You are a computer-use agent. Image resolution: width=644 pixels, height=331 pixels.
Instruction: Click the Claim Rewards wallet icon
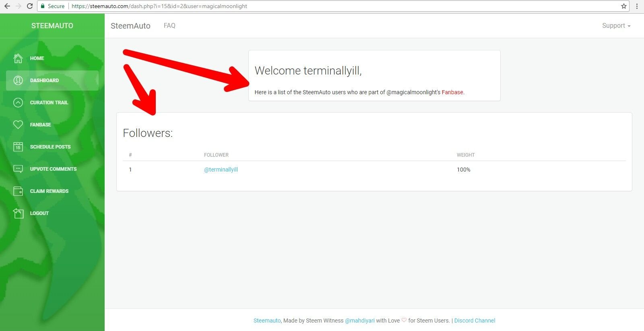pyautogui.click(x=18, y=191)
